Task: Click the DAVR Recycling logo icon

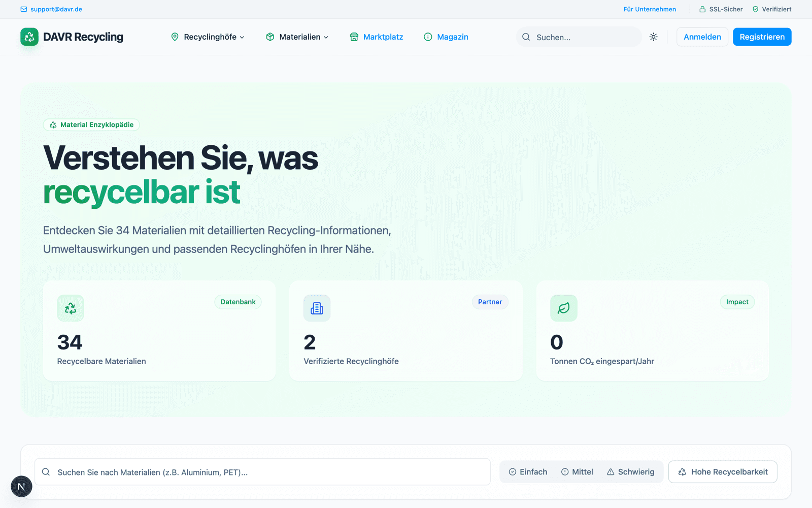Action: coord(29,37)
